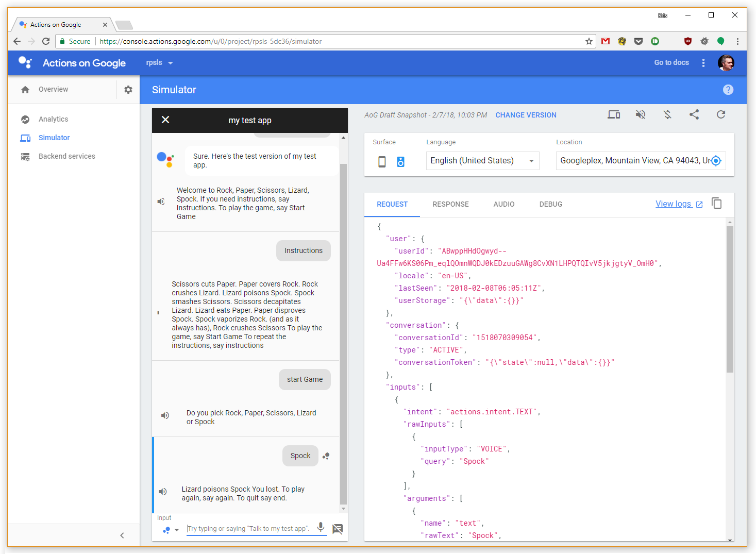Click the refresh simulator icon
Viewport: 756px width, 554px height.
click(x=720, y=114)
